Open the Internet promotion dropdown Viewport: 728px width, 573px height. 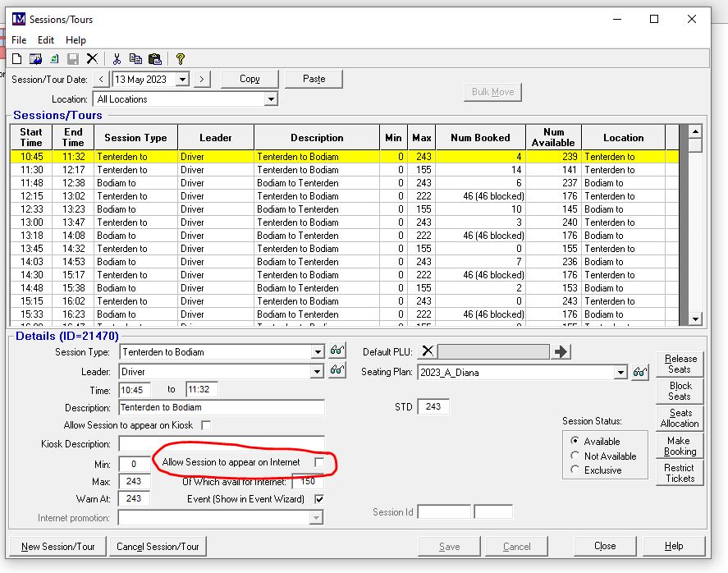[316, 517]
